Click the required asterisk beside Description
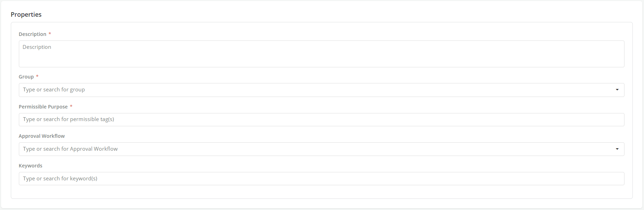This screenshot has height=210, width=644. (x=50, y=34)
